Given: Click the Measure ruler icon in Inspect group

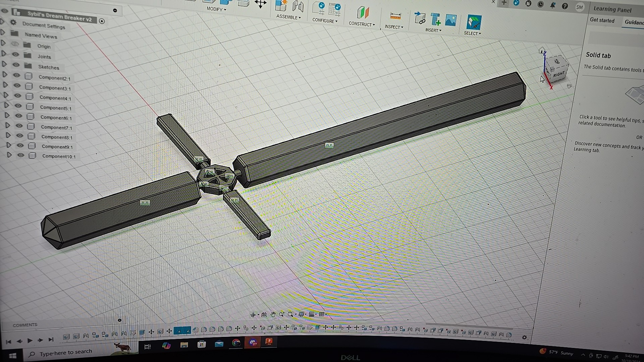Looking at the screenshot, I should pos(395,16).
